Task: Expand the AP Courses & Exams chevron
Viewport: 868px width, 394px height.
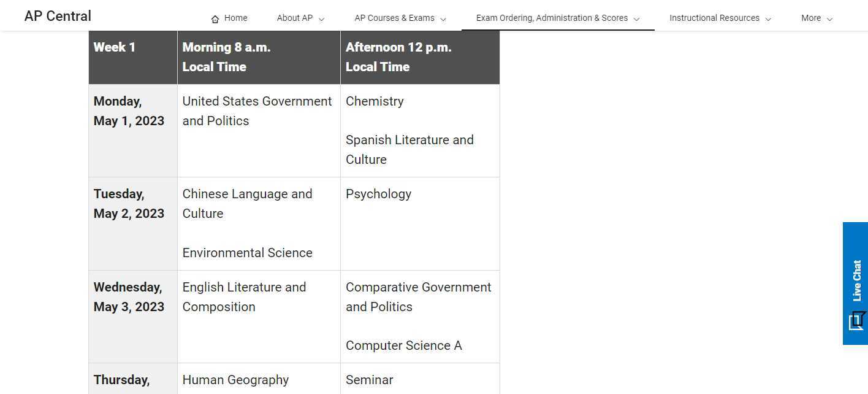Action: tap(443, 19)
